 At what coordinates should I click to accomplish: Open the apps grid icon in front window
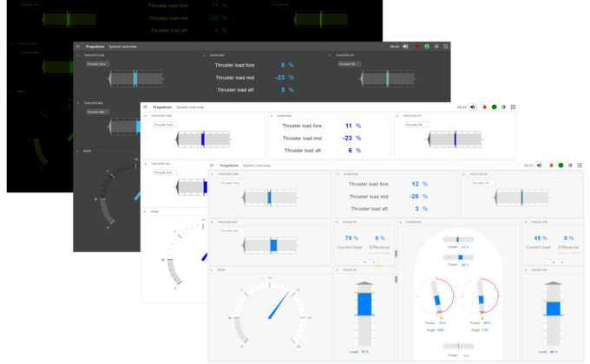point(581,165)
